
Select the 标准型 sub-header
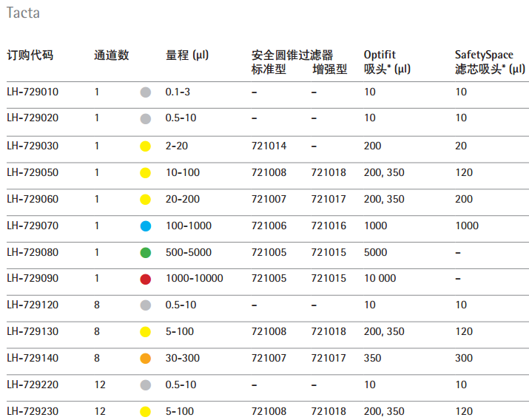pos(269,70)
